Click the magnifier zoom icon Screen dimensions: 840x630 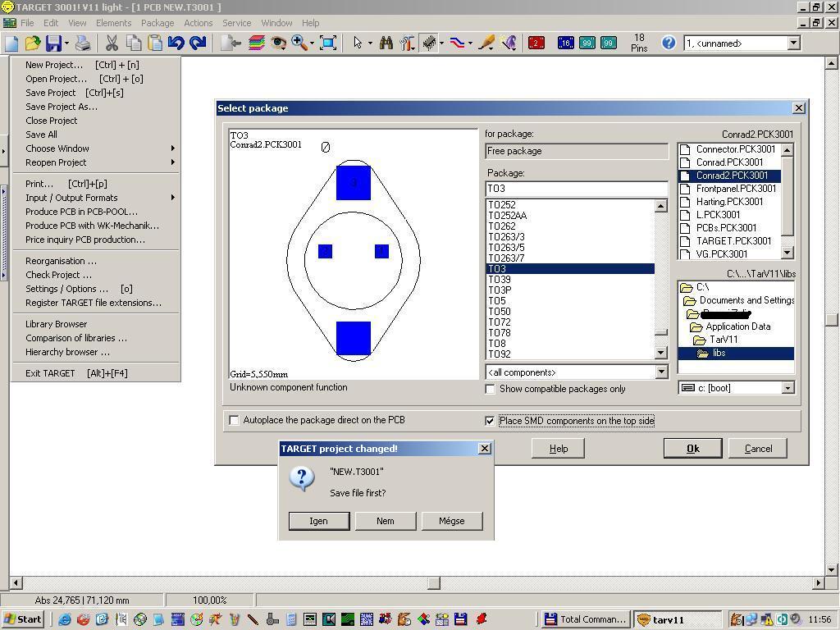pos(299,43)
